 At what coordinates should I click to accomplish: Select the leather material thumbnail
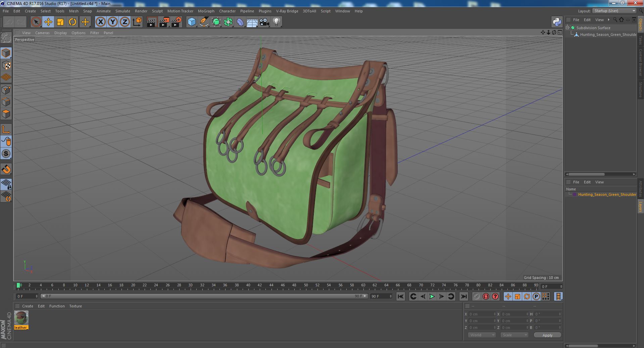21,317
